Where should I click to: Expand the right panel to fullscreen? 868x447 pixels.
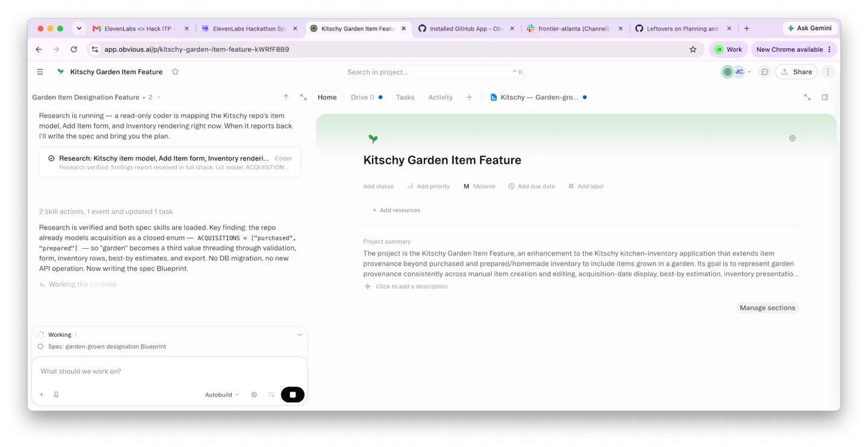coord(807,97)
